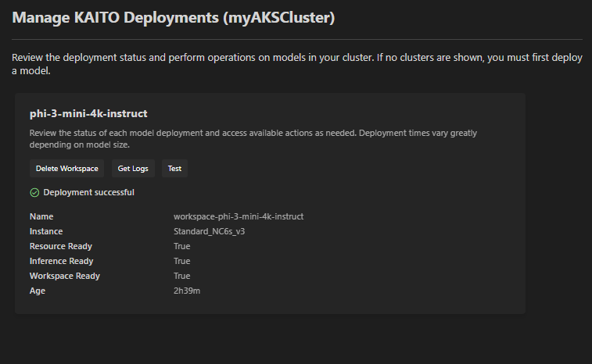Click the description text about deployment times
592x364 pixels.
click(253, 139)
